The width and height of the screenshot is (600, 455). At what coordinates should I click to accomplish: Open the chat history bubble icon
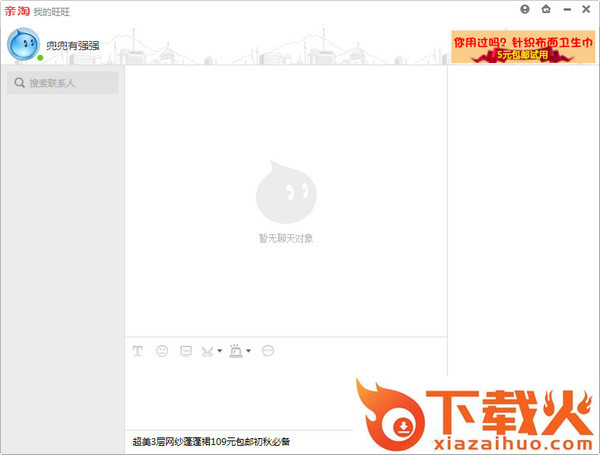click(x=268, y=351)
